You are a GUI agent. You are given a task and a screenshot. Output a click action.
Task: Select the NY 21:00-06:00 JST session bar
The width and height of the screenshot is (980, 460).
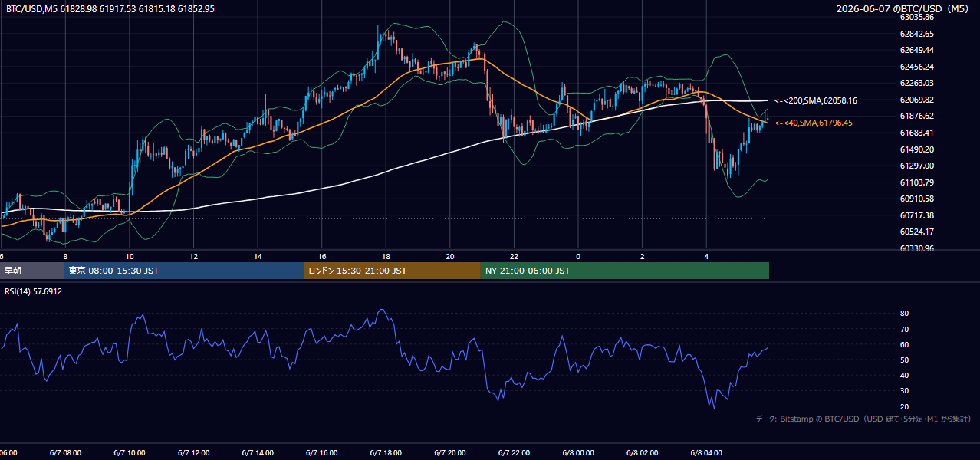coord(625,271)
